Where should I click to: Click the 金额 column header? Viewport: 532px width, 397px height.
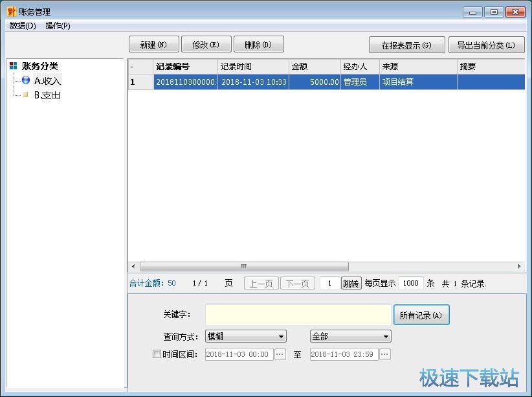click(x=315, y=67)
